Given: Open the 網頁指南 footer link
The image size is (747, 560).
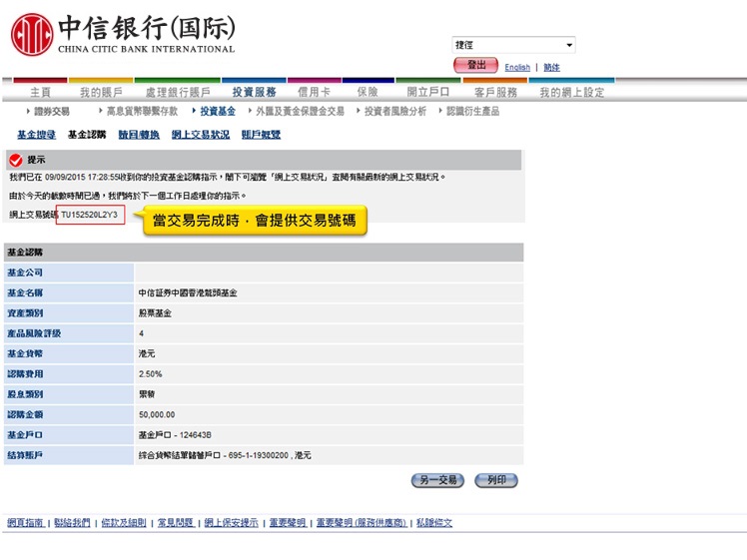Looking at the screenshot, I should (25, 523).
